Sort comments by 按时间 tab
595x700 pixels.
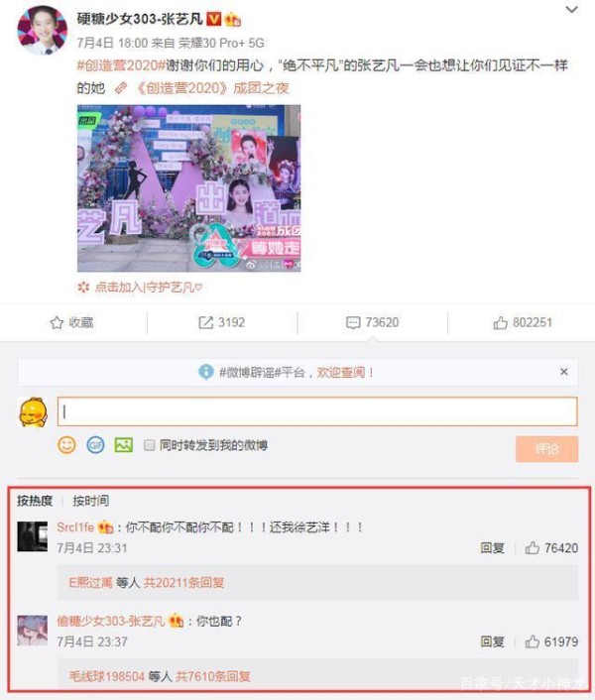tap(90, 501)
